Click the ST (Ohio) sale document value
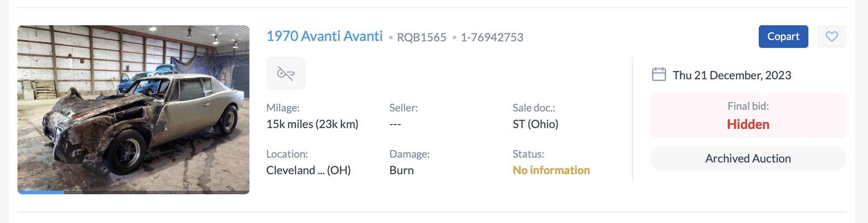The height and width of the screenshot is (223, 868). pos(535,124)
